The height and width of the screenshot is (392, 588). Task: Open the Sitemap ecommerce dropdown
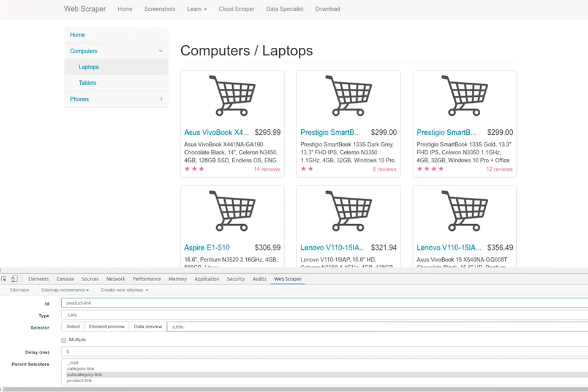(65, 290)
